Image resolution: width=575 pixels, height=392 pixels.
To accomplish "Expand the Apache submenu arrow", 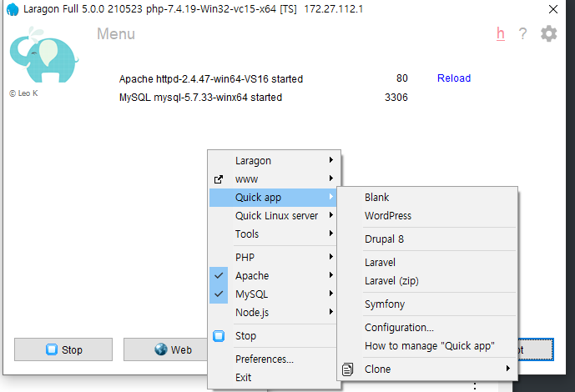I will point(330,274).
